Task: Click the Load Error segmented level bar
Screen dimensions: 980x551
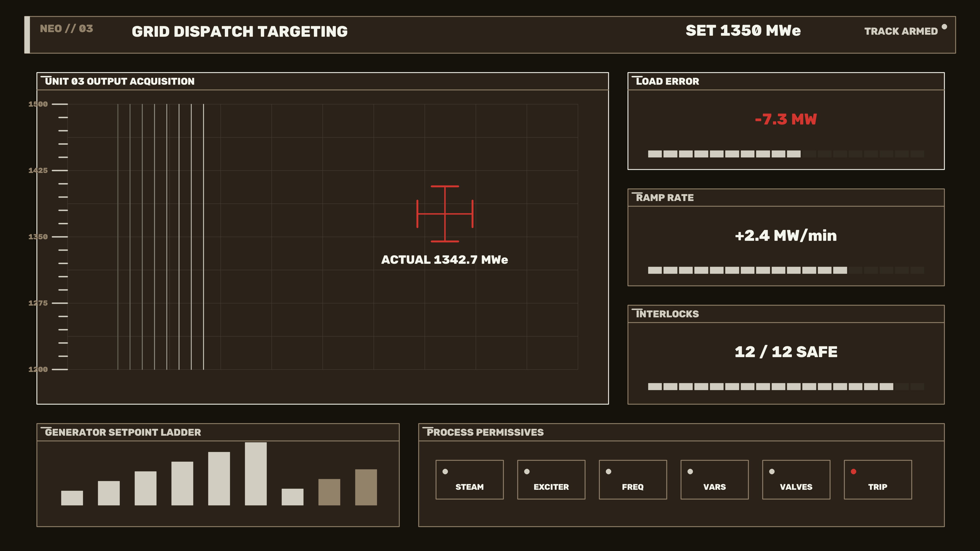Action: tap(786, 154)
